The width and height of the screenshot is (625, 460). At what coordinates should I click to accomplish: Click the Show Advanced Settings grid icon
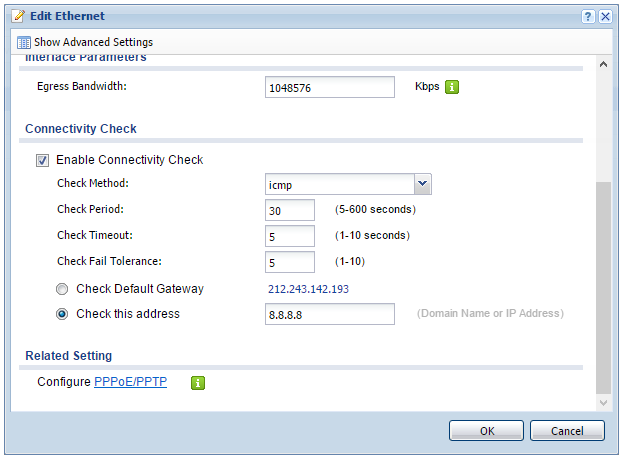pyautogui.click(x=24, y=43)
